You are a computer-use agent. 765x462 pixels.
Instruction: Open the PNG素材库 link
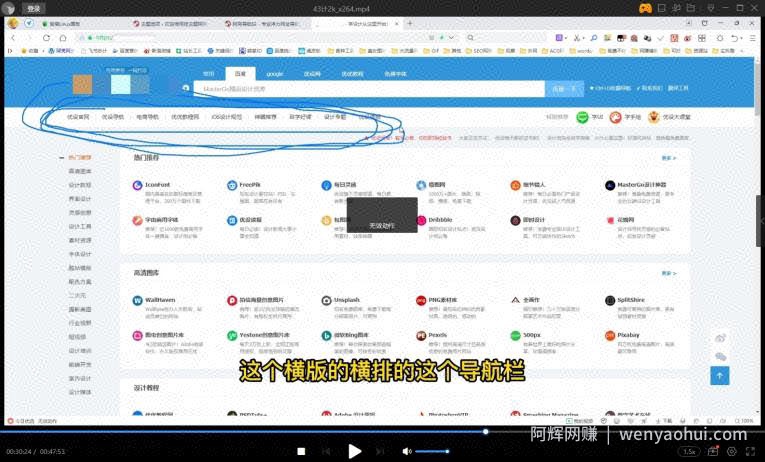[443, 300]
